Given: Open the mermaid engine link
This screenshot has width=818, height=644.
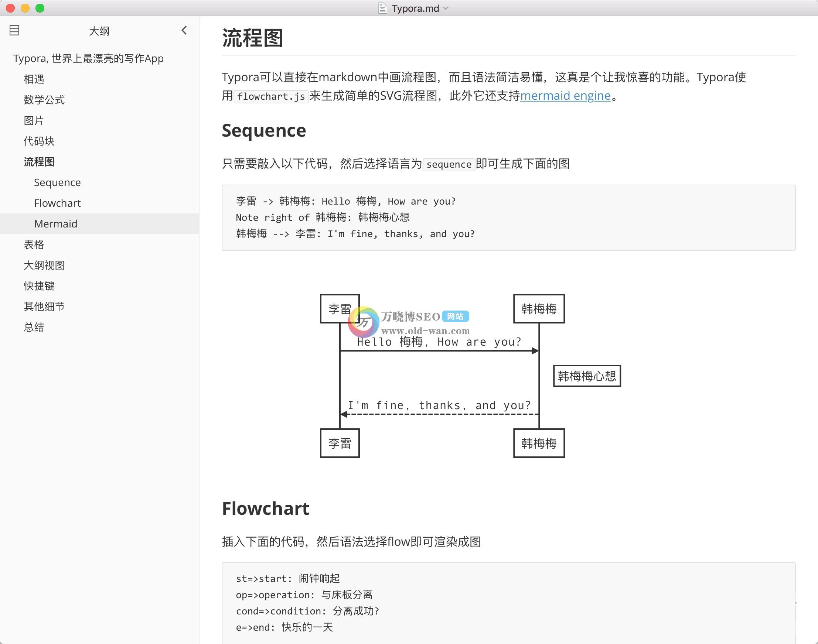Looking at the screenshot, I should click(x=565, y=96).
